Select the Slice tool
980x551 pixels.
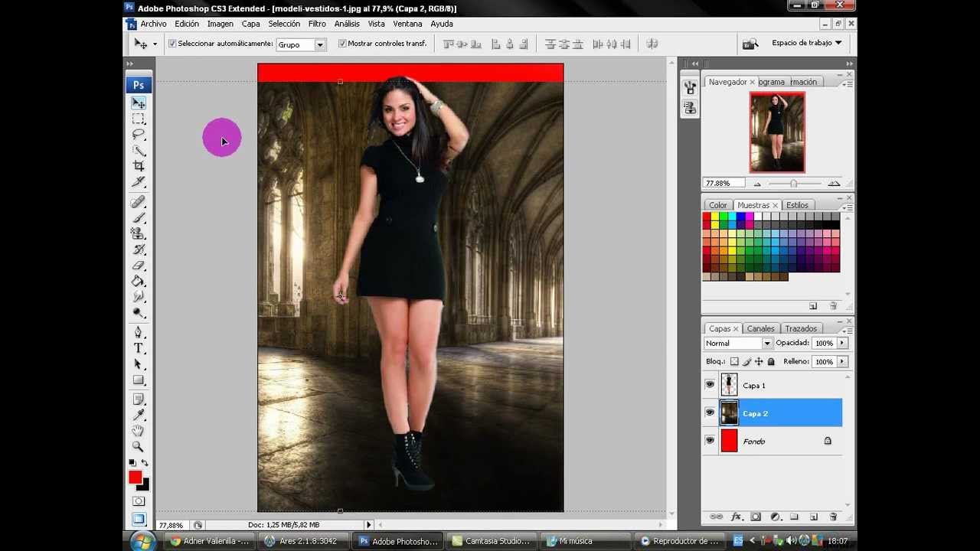coord(139,182)
